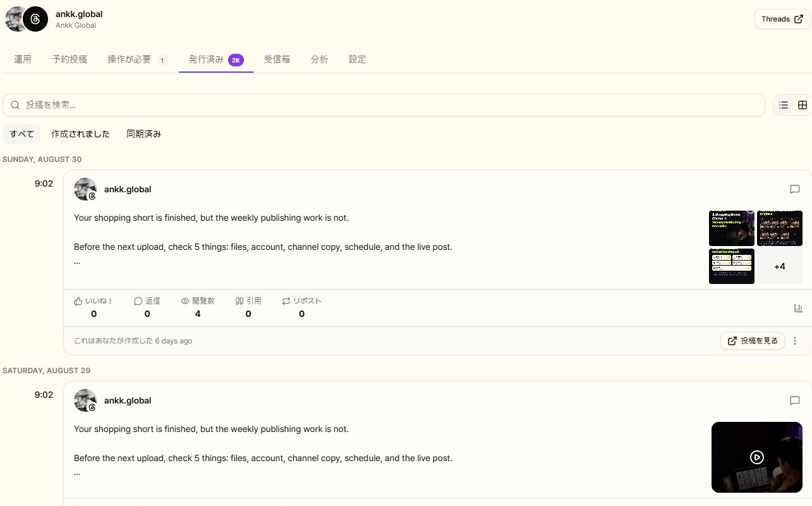Viewport: 812px width, 506px height.
Task: Click author avatar on August 30 post
Action: 85,189
